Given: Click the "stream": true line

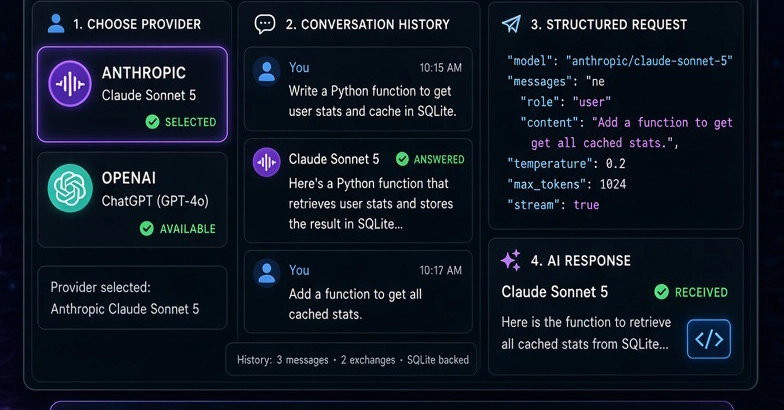Looking at the screenshot, I should click(553, 204).
